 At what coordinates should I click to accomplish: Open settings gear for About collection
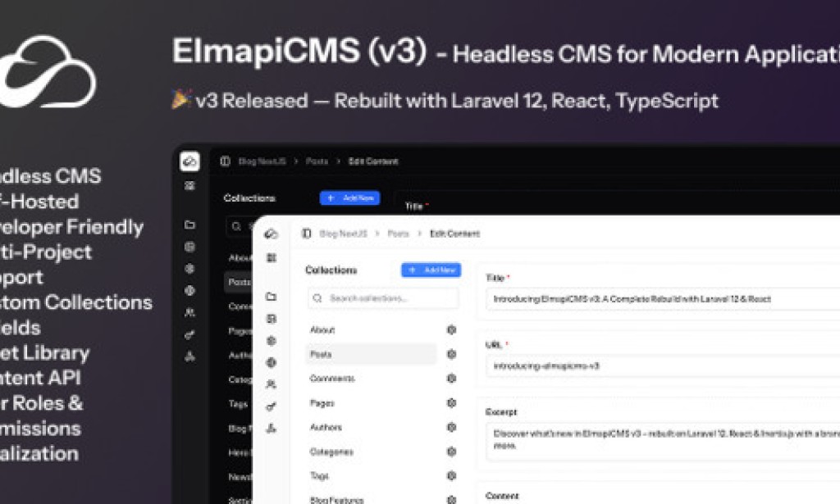452,329
